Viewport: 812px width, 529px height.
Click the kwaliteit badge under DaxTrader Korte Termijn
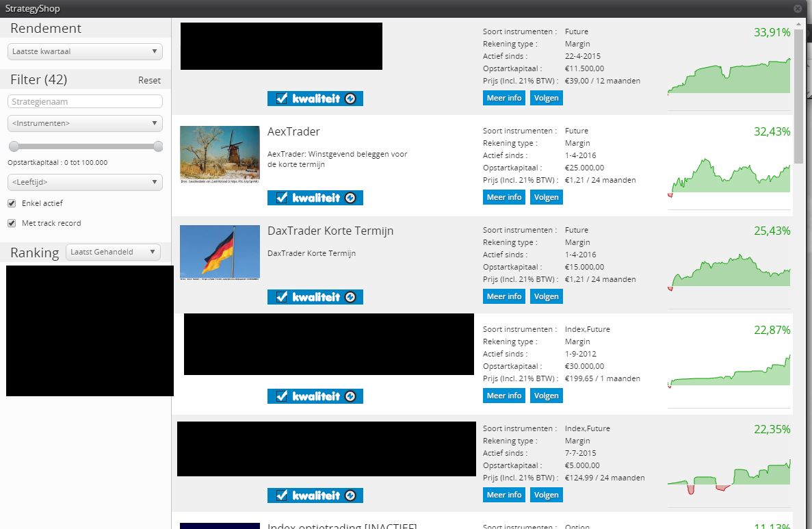[x=315, y=297]
